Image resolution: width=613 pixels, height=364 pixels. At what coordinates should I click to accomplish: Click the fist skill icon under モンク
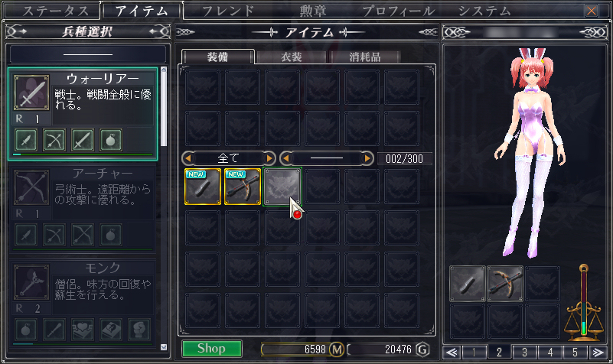point(139,330)
